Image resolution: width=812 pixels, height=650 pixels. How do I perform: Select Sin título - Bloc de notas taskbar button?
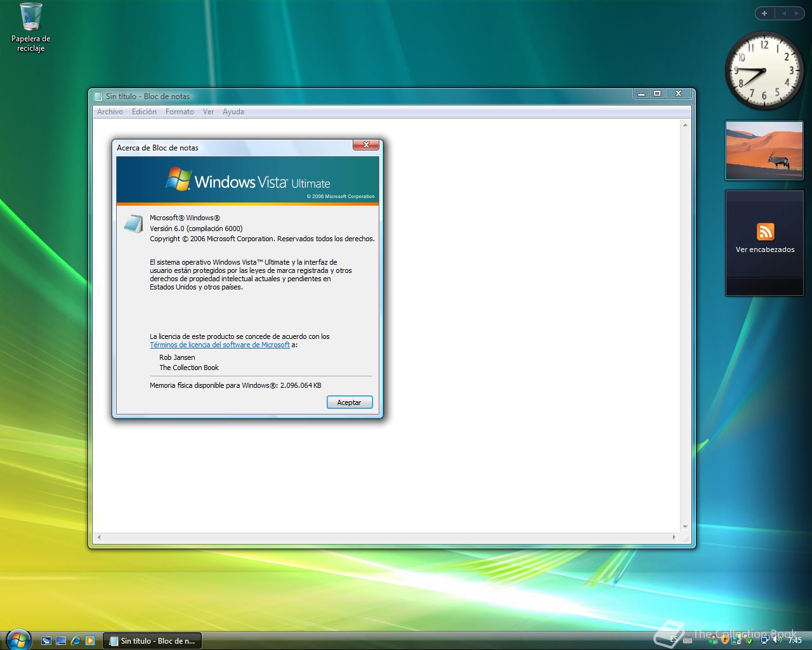click(152, 640)
